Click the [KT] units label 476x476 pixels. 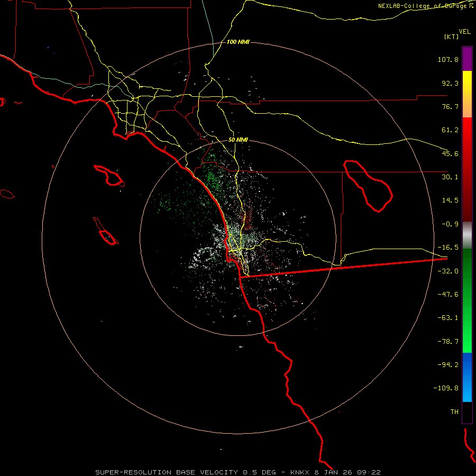[x=451, y=36]
